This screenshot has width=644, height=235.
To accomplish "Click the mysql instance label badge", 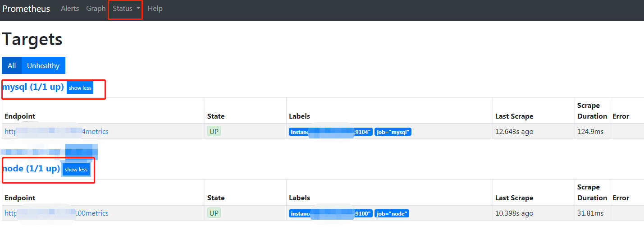I will click(x=331, y=132).
